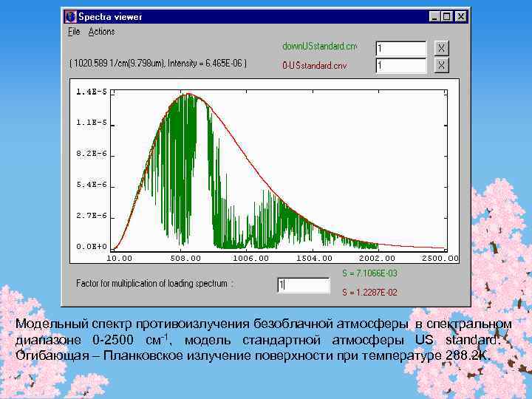
Task: Click the 1504.00 x-axis label
Action: pos(314,258)
